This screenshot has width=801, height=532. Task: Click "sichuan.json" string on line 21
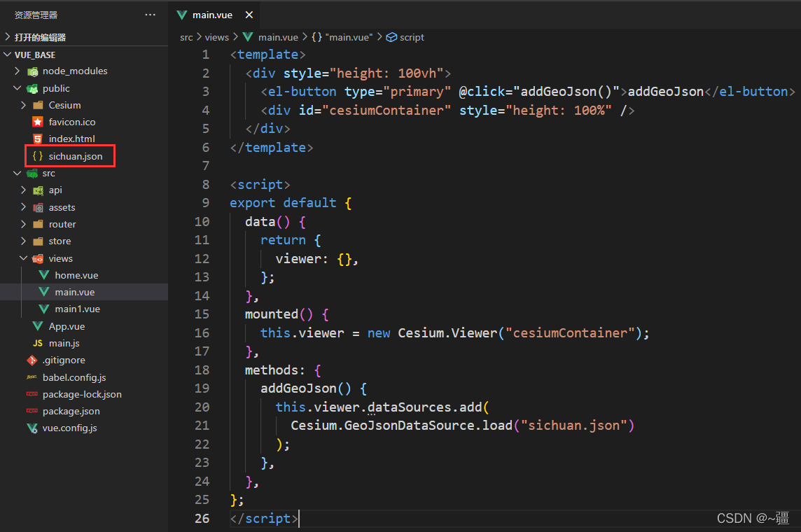click(x=574, y=426)
